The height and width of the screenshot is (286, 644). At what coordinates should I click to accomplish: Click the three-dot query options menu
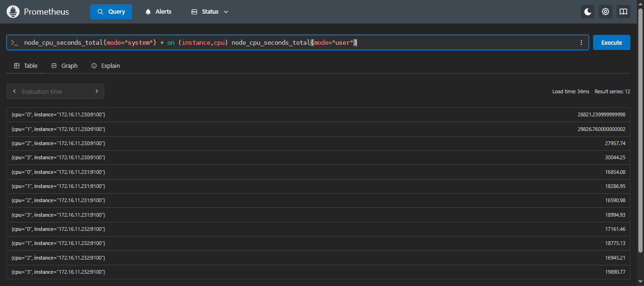581,42
